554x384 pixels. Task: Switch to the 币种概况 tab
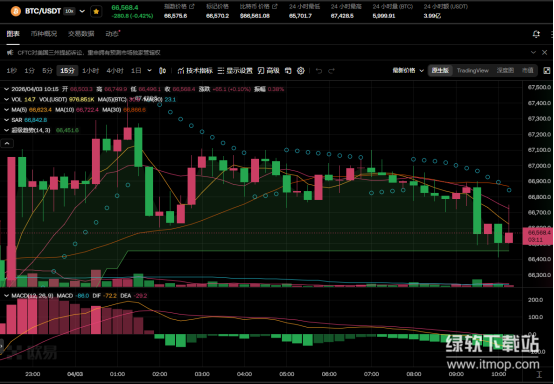43,34
